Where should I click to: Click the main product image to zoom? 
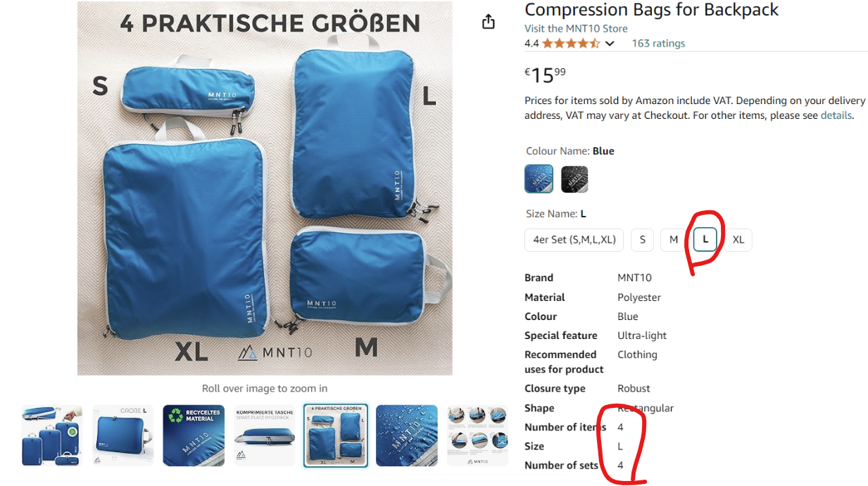click(x=265, y=188)
